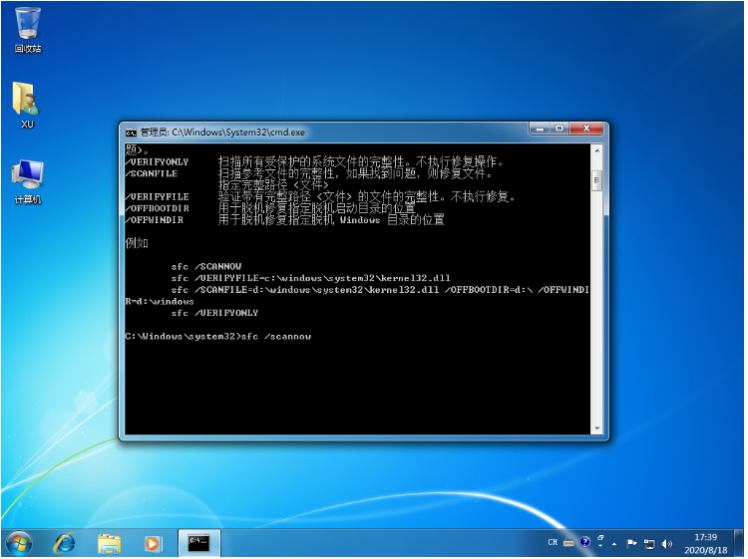
Task: Click the on-screen keyboard language bar icon
Action: coord(570,543)
